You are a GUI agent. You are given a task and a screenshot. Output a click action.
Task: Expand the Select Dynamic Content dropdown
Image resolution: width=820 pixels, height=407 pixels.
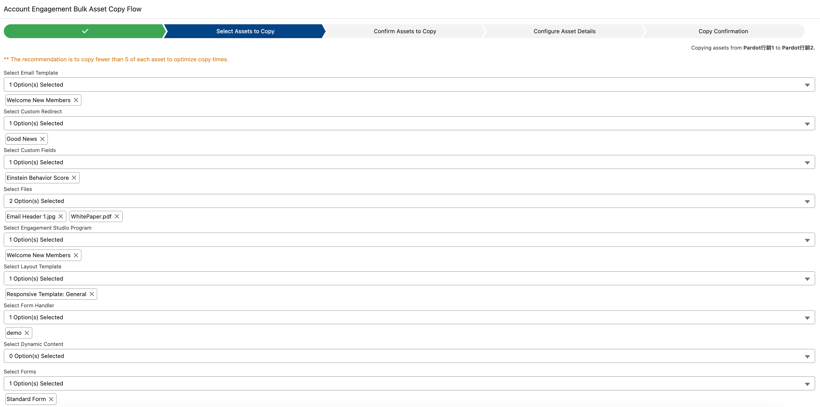[408, 356]
